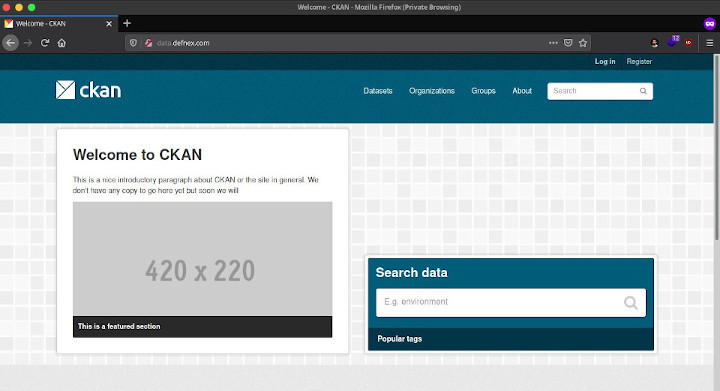Screen dimensions: 720x391
Task: Click the Register link
Action: [639, 61]
